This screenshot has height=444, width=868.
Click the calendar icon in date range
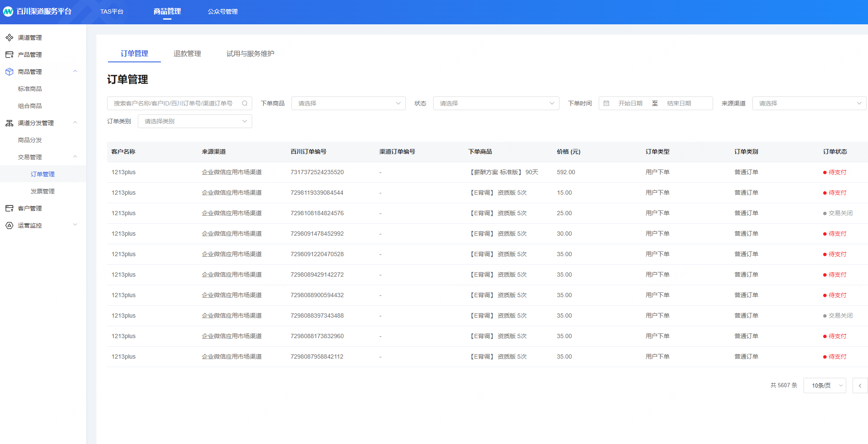[606, 103]
